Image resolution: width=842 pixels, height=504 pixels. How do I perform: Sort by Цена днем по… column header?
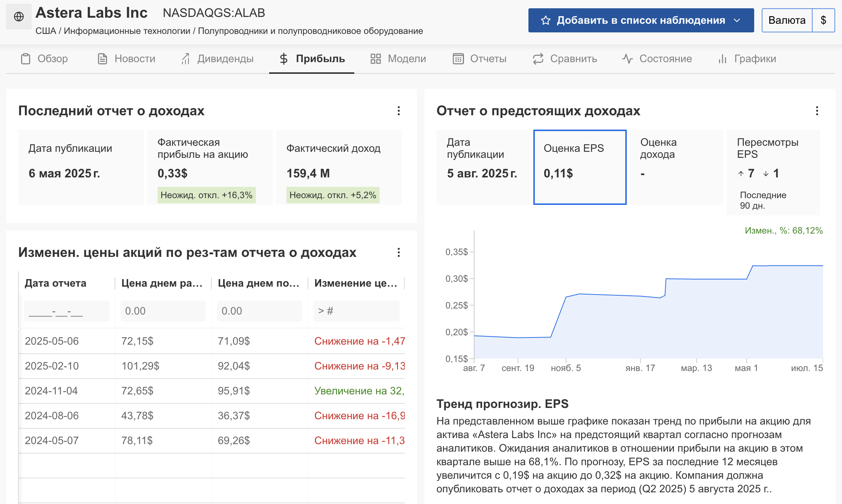[x=259, y=283]
